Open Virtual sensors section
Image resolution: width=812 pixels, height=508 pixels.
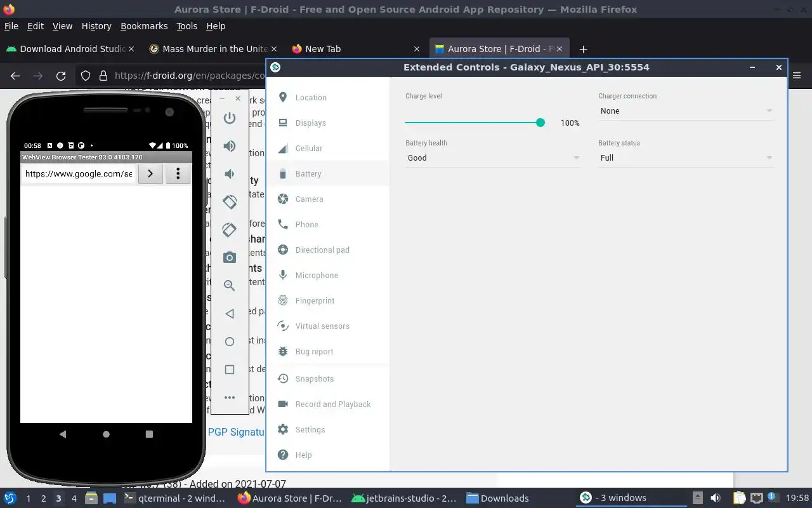tap(327, 326)
